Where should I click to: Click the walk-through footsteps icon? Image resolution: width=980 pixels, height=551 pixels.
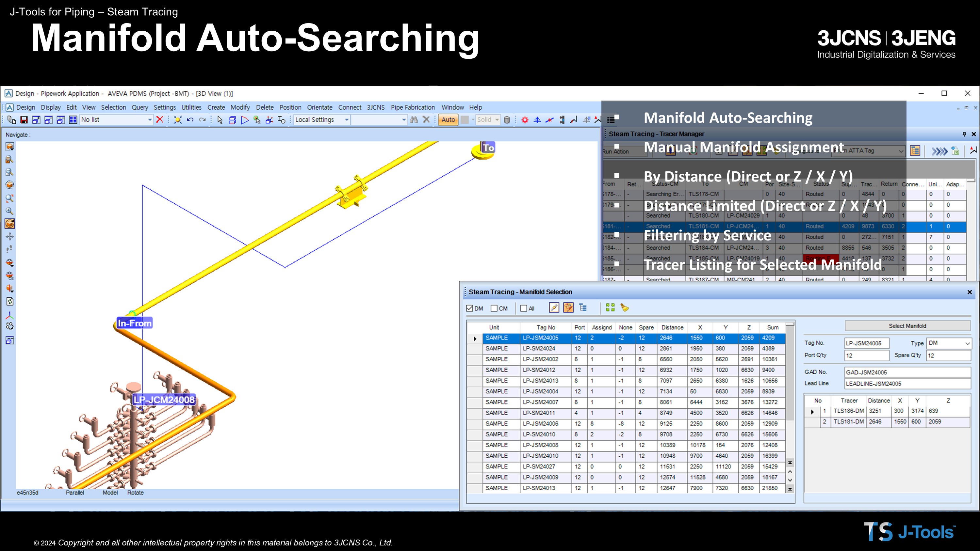tap(9, 249)
